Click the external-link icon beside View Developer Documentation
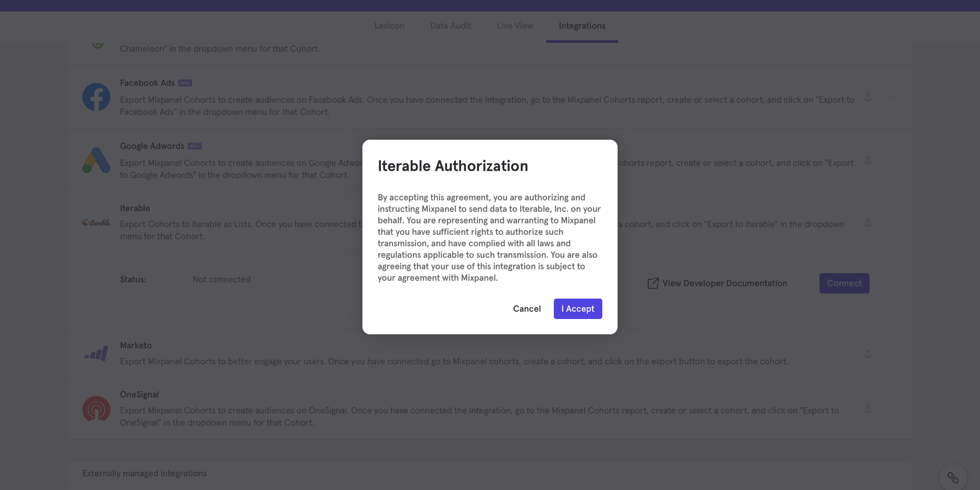Image resolution: width=980 pixels, height=490 pixels. click(x=652, y=283)
